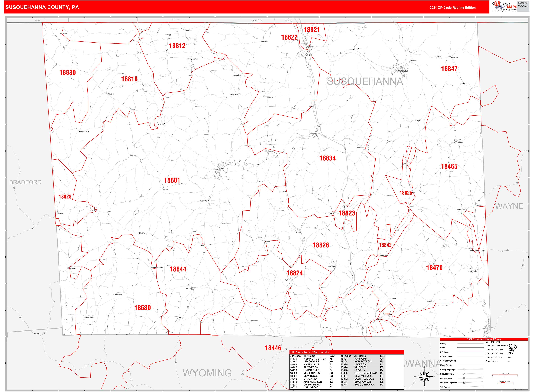Click the Scale in Miles bar
The image size is (534, 392).
505,375
